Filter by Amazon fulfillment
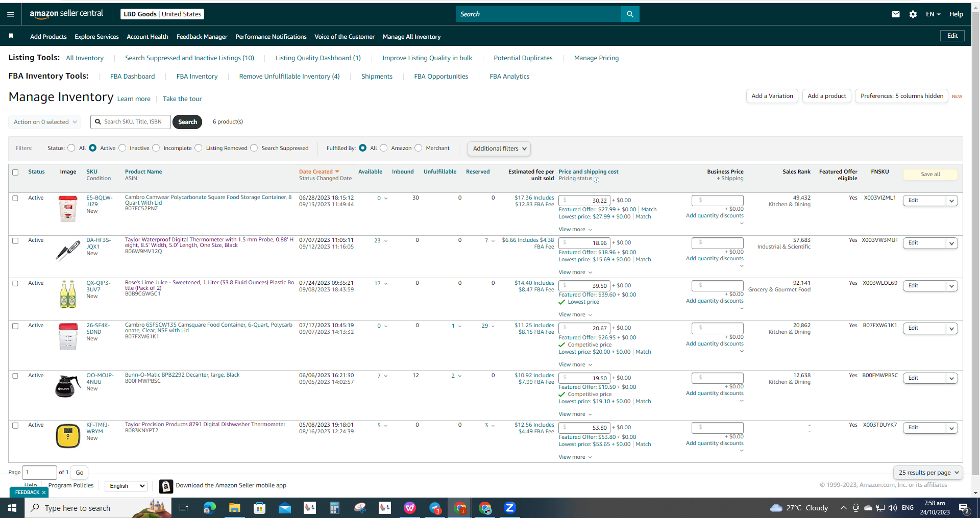Viewport: 980px width, 518px height. [384, 148]
